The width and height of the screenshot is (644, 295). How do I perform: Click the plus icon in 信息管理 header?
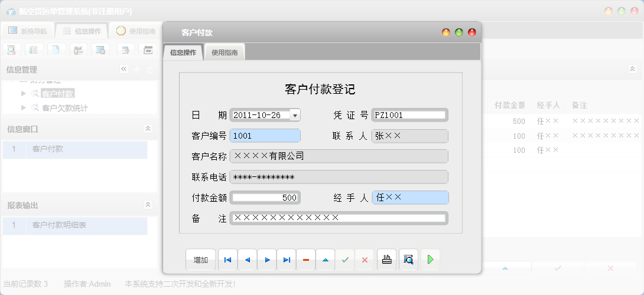tap(137, 70)
